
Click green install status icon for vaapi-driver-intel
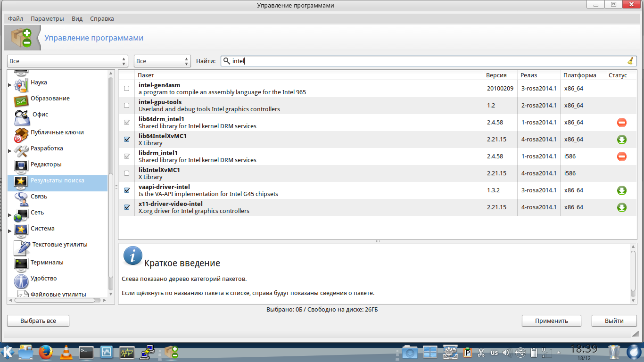[621, 190]
